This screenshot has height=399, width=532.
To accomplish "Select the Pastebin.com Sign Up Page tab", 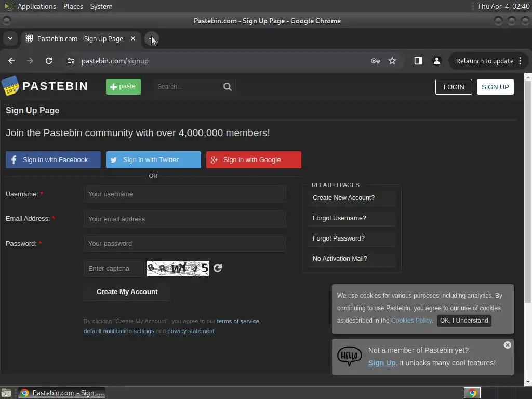I will pyautogui.click(x=81, y=38).
